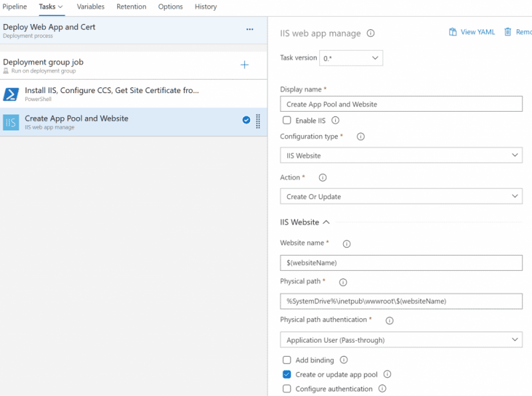Click the IIS web app manage task icon
Image resolution: width=532 pixels, height=396 pixels.
point(11,122)
